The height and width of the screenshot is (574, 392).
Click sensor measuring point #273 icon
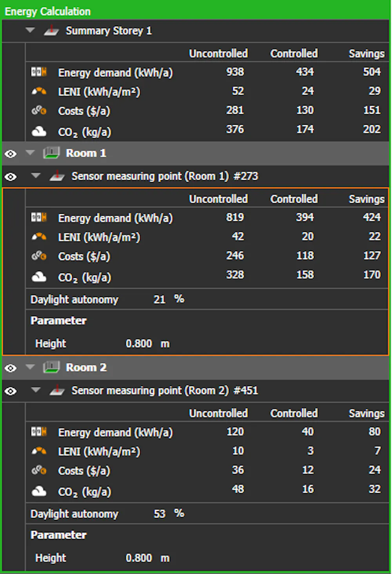pos(57,176)
